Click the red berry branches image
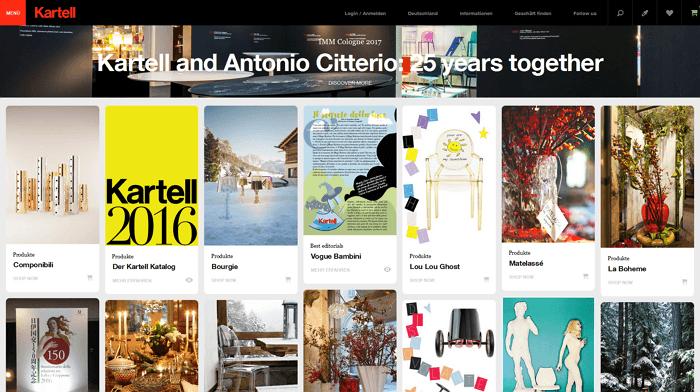Image resolution: width=700 pixels, height=392 pixels. point(350,341)
